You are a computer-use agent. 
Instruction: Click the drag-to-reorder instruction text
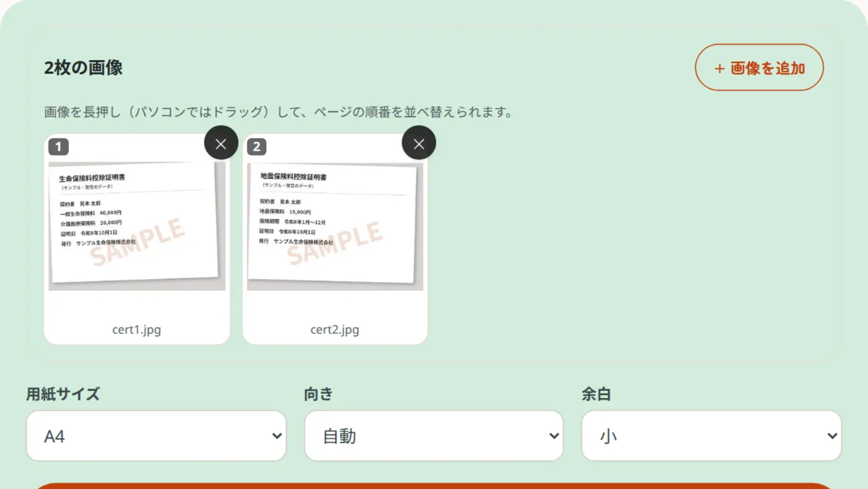point(279,112)
